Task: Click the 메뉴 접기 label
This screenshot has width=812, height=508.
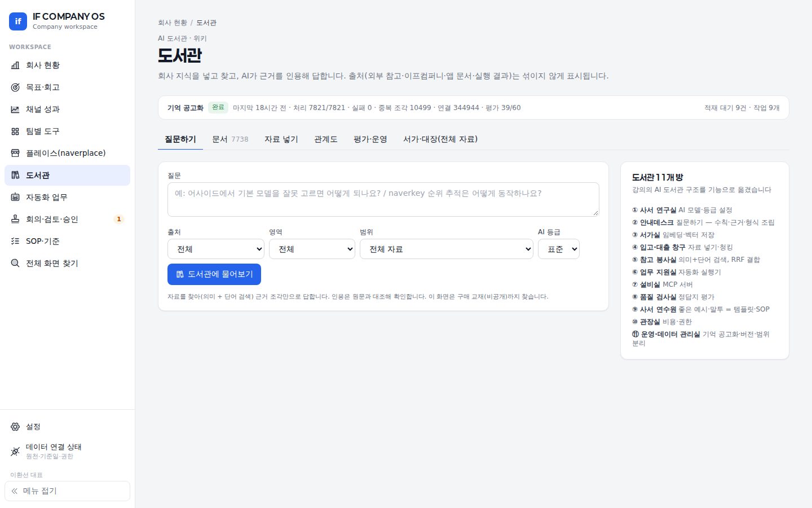Action: (x=40, y=491)
